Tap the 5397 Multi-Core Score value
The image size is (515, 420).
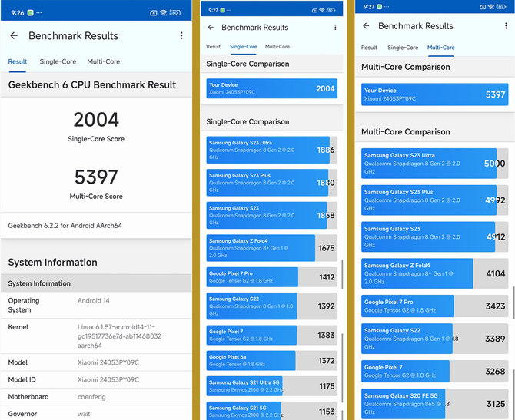pos(96,177)
